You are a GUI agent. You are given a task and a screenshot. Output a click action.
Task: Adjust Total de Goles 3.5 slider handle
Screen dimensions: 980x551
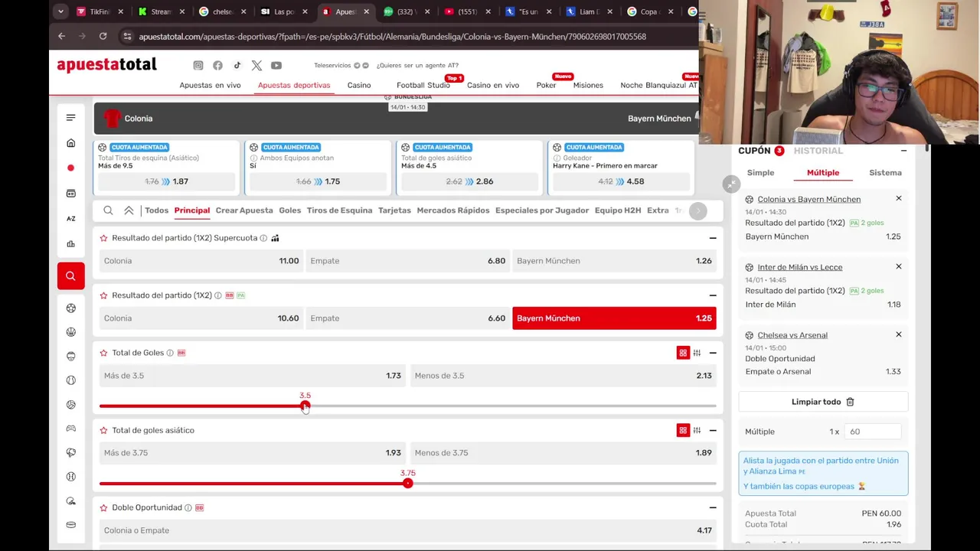pos(305,406)
